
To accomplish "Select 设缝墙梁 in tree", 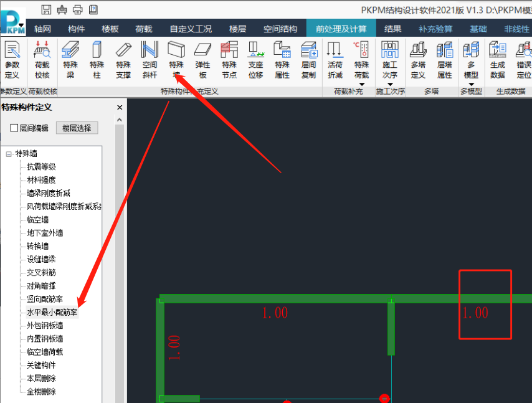I will point(41,259).
